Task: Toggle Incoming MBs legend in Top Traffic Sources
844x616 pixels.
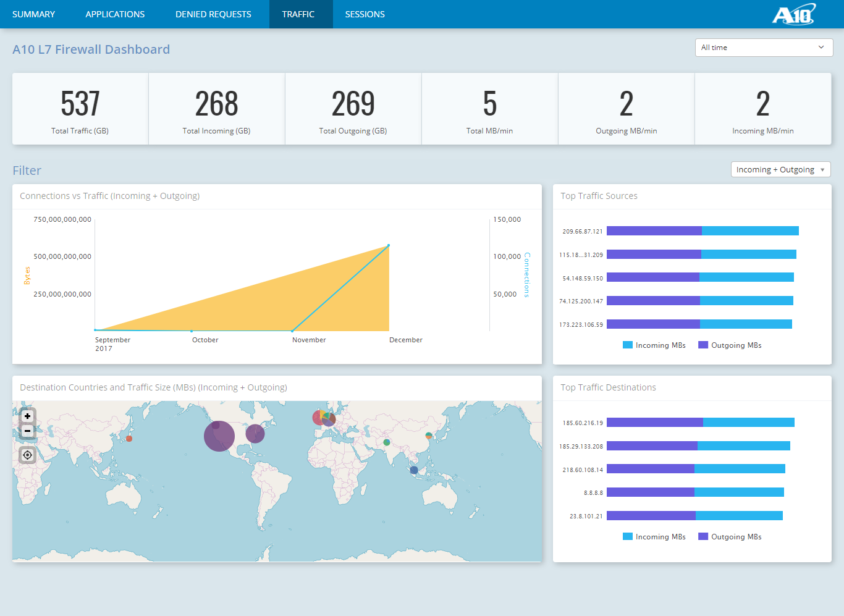Action: (654, 345)
